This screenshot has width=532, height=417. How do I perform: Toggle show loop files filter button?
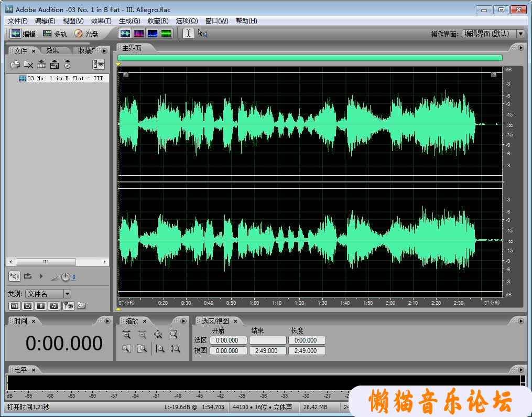point(27,306)
